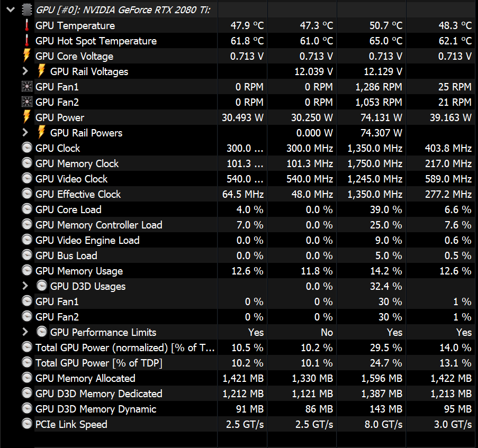Click lightning icon beside GPU Rail Powers
The image size is (478, 448).
(x=41, y=132)
